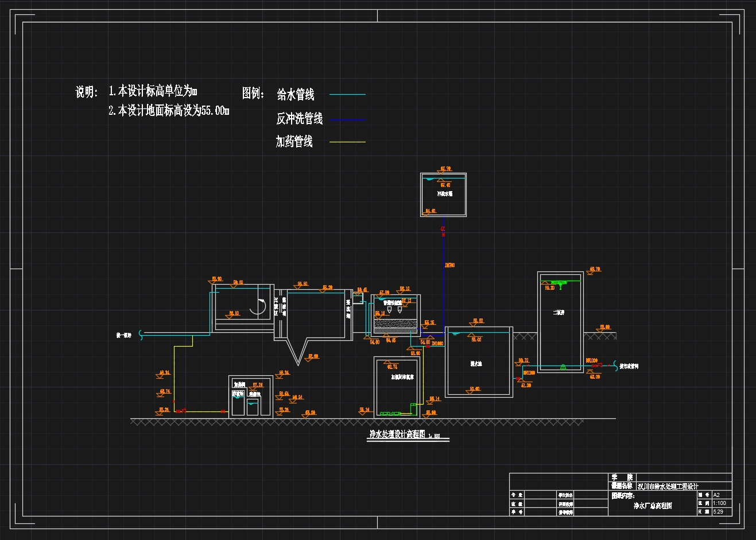Click the '53.90' elevation marker
The width and height of the screenshot is (756, 540).
416,353
